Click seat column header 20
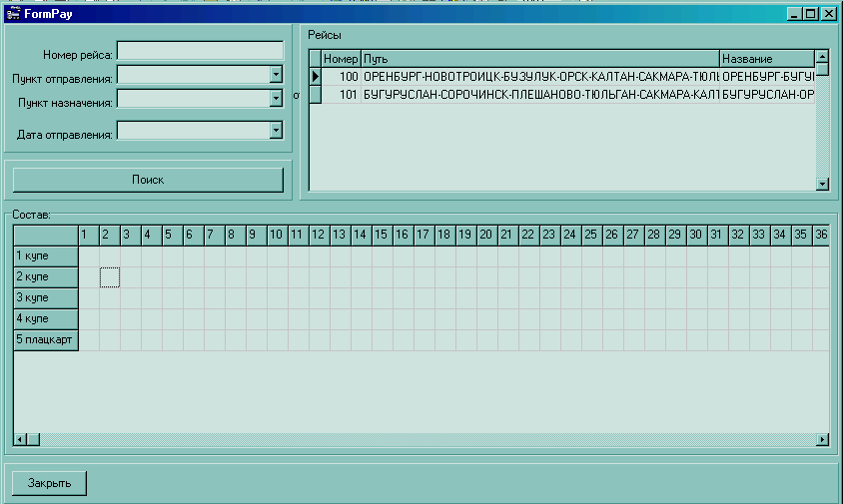The image size is (843, 504). pyautogui.click(x=487, y=235)
